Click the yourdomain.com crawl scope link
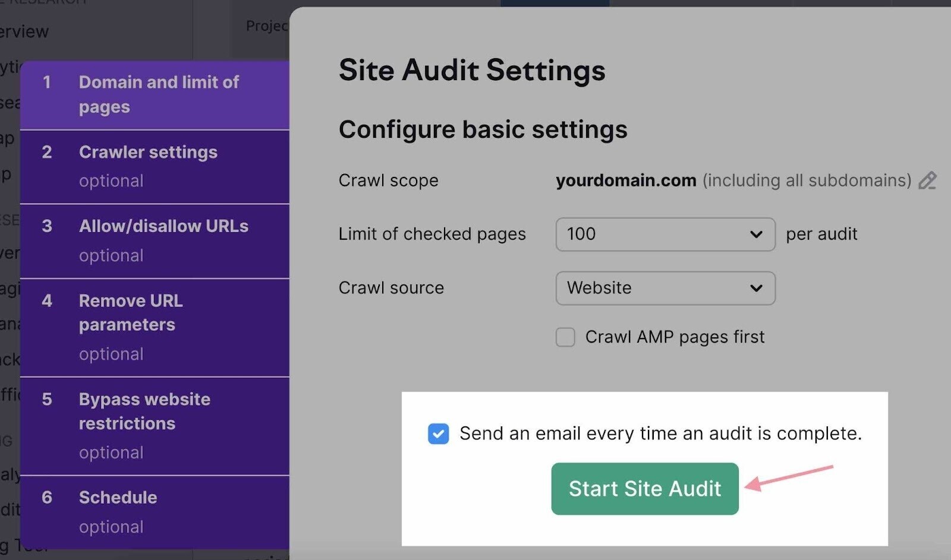951x560 pixels. 626,181
